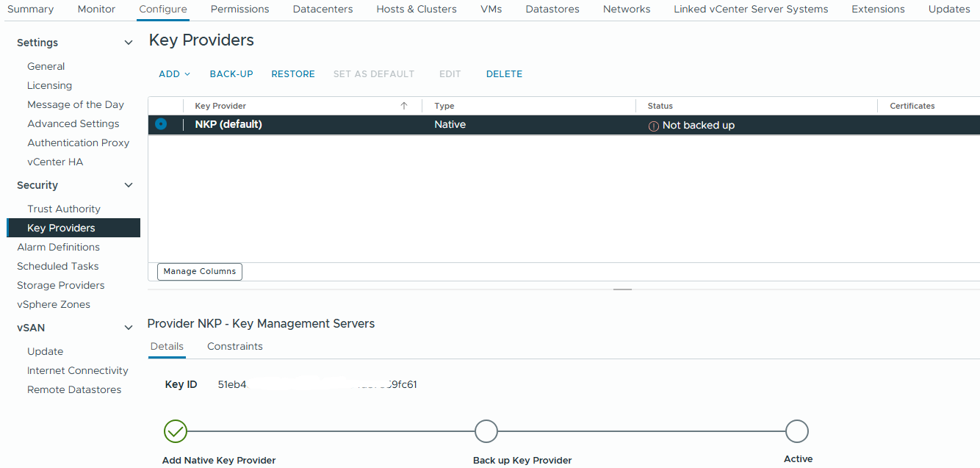Viewport: 980px width, 468px height.
Task: Click the Native type cell
Action: click(450, 124)
